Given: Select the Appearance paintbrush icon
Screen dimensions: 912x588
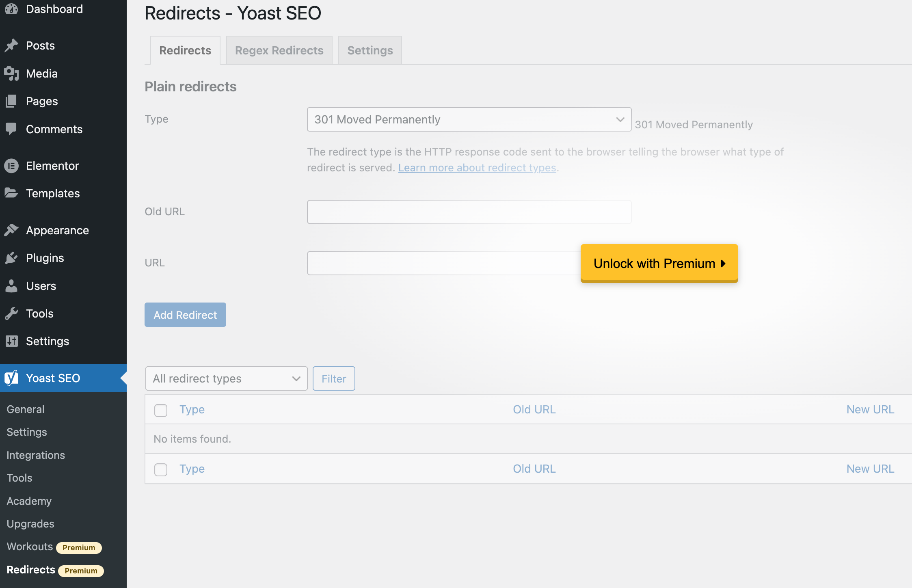Looking at the screenshot, I should (x=11, y=230).
